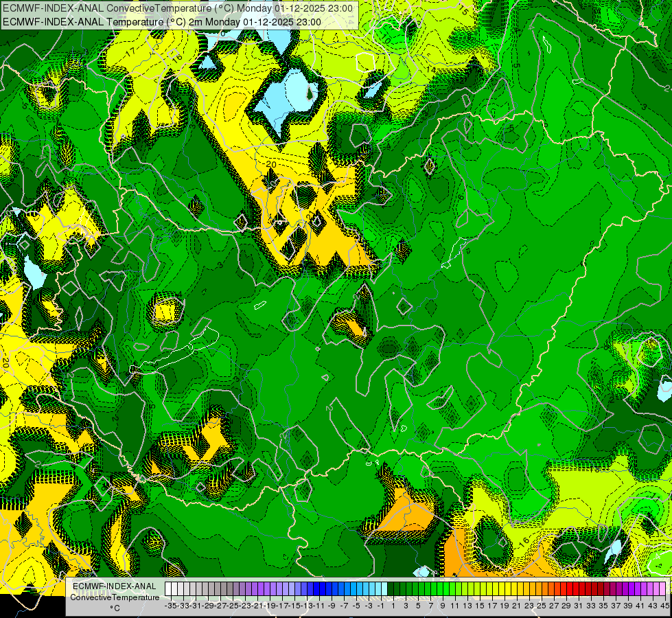Pick the pink legend swatch above 45

[x=662, y=588]
